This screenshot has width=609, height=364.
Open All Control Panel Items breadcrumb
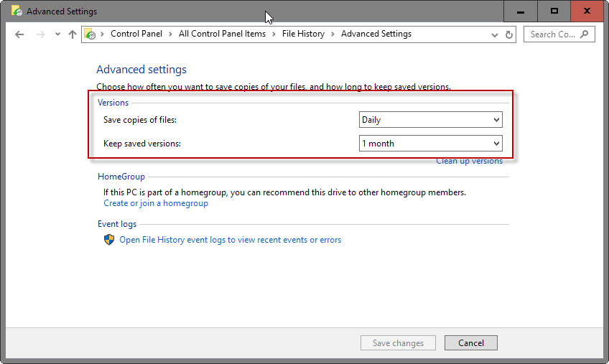[222, 34]
